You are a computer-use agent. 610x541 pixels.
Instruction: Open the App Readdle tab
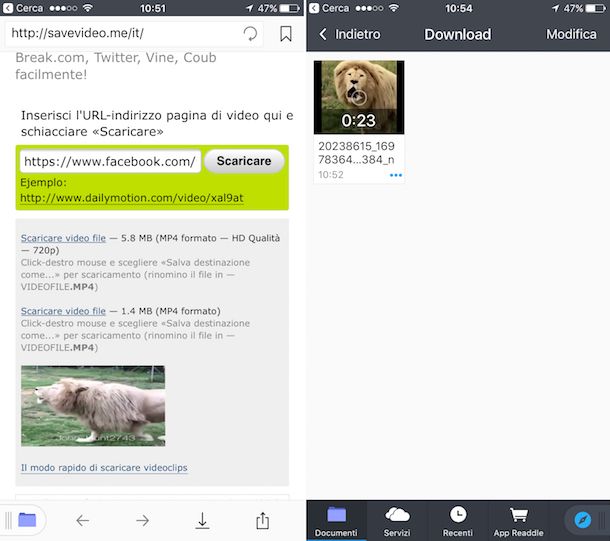(519, 521)
